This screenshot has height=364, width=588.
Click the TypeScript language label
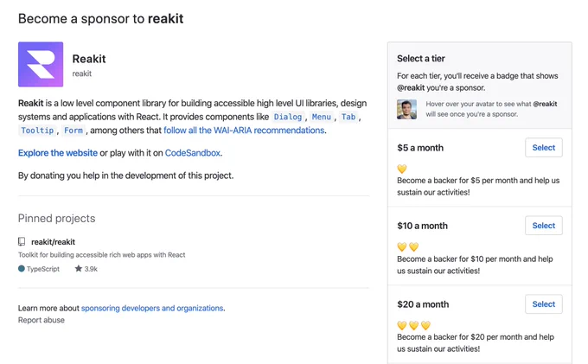pos(43,269)
